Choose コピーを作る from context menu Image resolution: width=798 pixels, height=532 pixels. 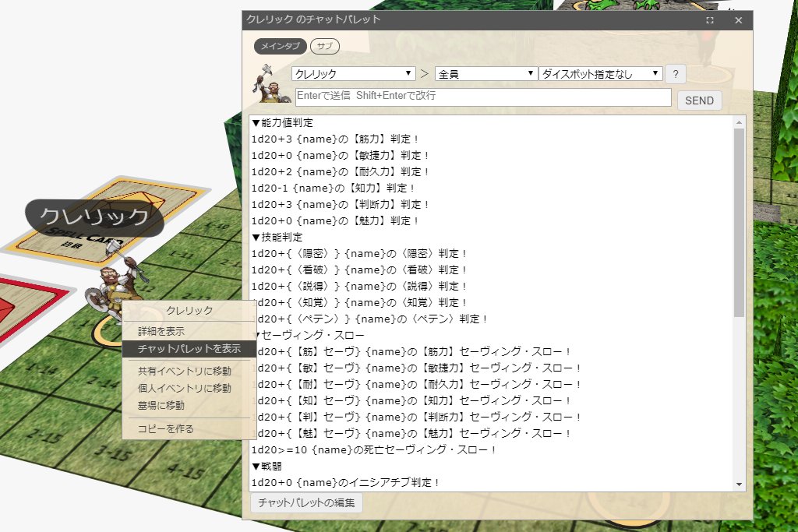coord(165,428)
